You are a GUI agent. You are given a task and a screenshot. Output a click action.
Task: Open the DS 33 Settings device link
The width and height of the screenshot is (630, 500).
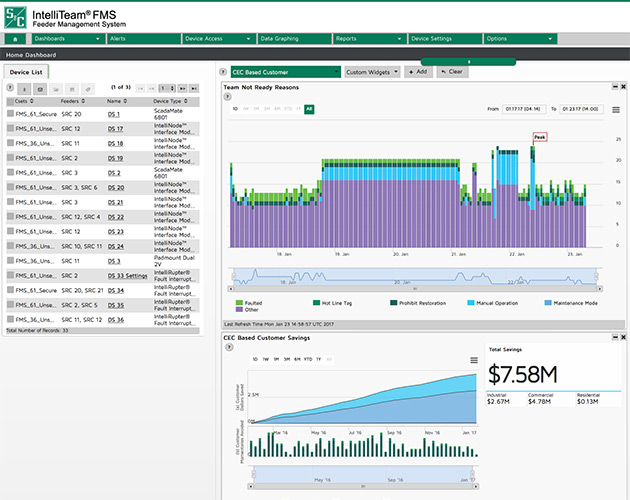[x=129, y=275]
